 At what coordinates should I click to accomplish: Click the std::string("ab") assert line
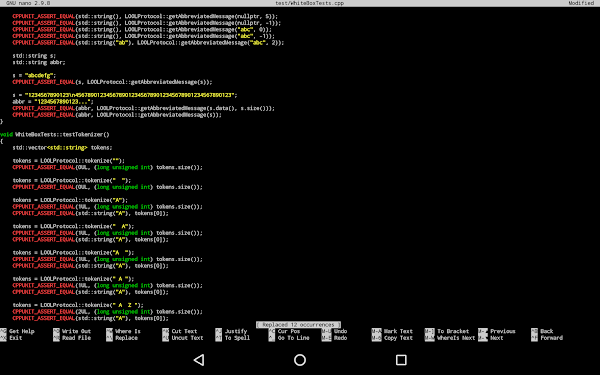tap(148, 42)
